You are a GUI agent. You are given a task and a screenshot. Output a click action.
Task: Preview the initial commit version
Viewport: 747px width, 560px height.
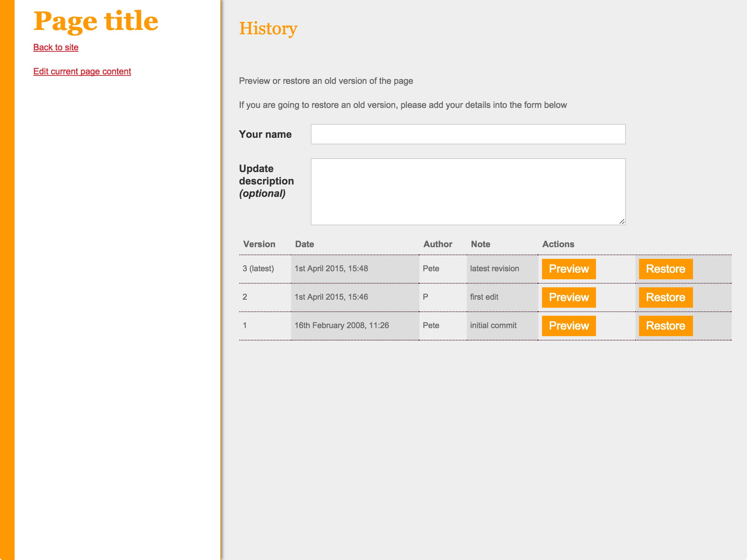coord(568,326)
